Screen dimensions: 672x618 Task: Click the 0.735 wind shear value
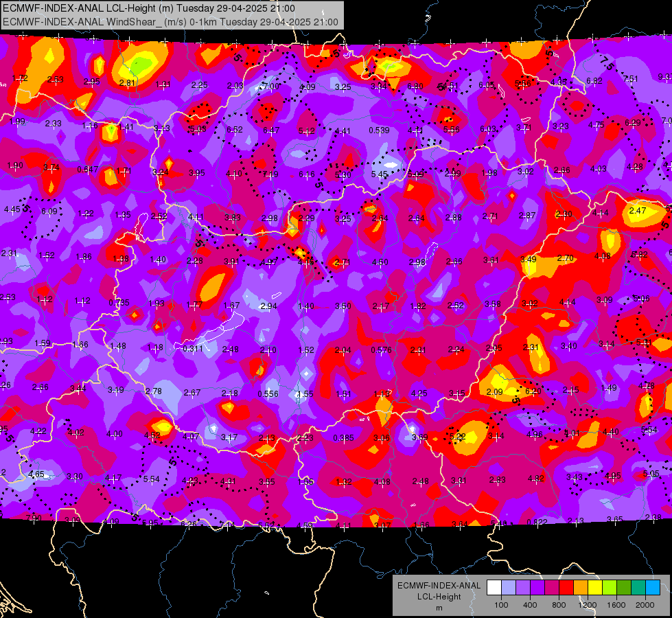pyautogui.click(x=119, y=302)
